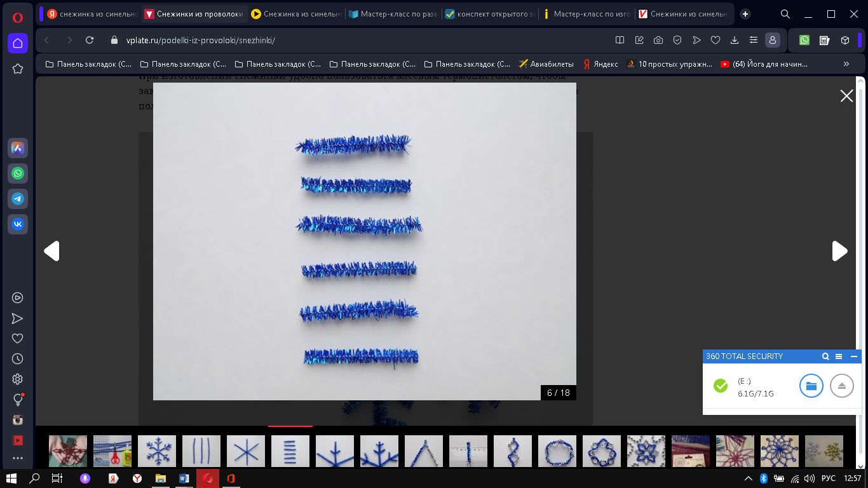868x488 pixels.
Task: Open File Explorer from the taskbar
Action: (161, 478)
